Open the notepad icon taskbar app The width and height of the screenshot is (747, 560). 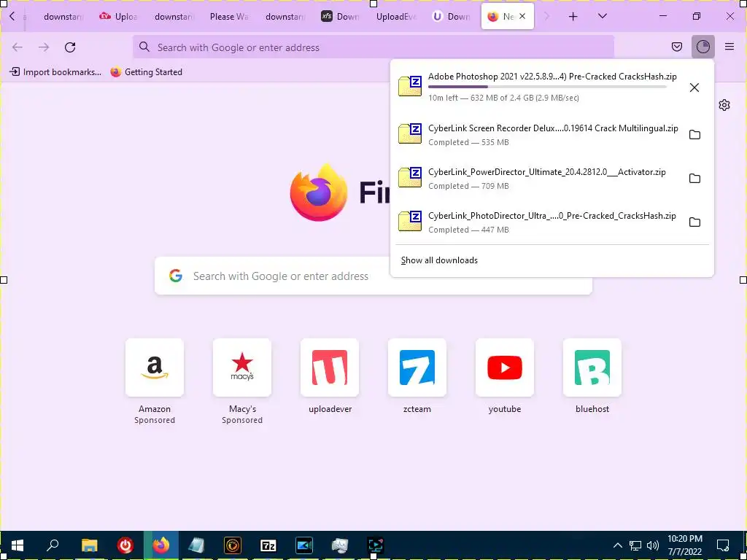coord(196,545)
